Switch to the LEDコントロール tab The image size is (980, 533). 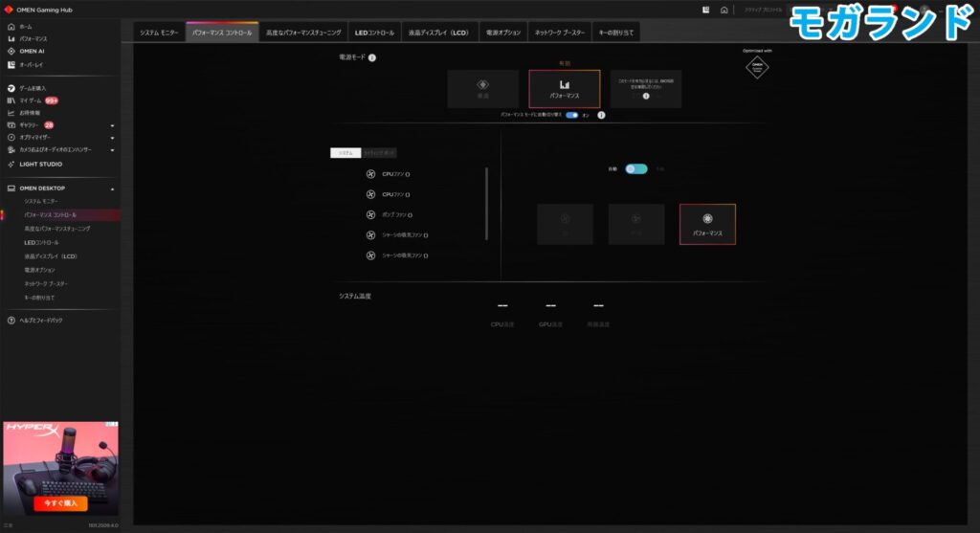pyautogui.click(x=374, y=33)
